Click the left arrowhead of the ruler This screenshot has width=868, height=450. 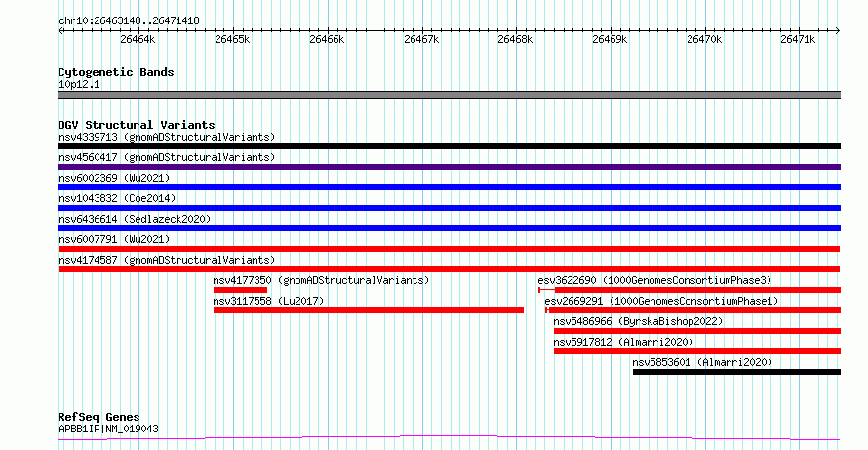[60, 31]
